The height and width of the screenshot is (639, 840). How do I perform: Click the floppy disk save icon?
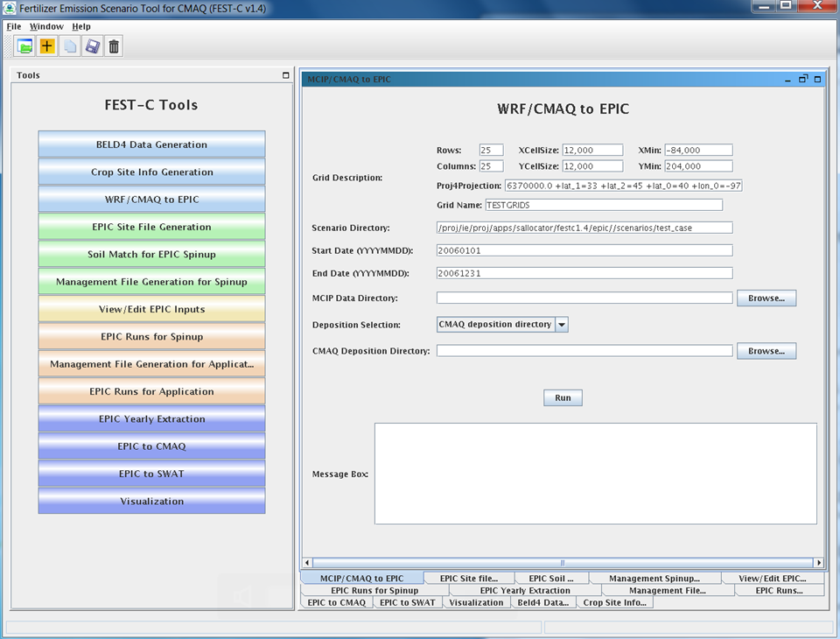(92, 46)
